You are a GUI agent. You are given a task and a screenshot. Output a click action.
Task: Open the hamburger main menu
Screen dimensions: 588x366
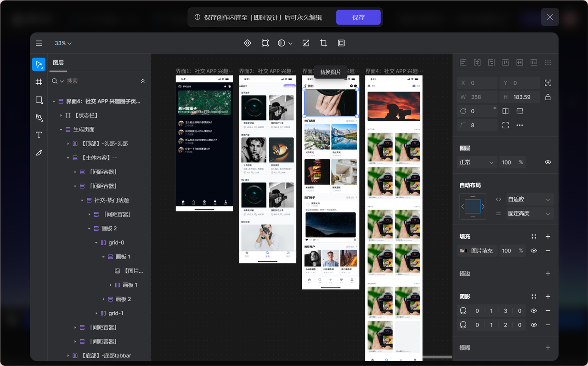39,43
